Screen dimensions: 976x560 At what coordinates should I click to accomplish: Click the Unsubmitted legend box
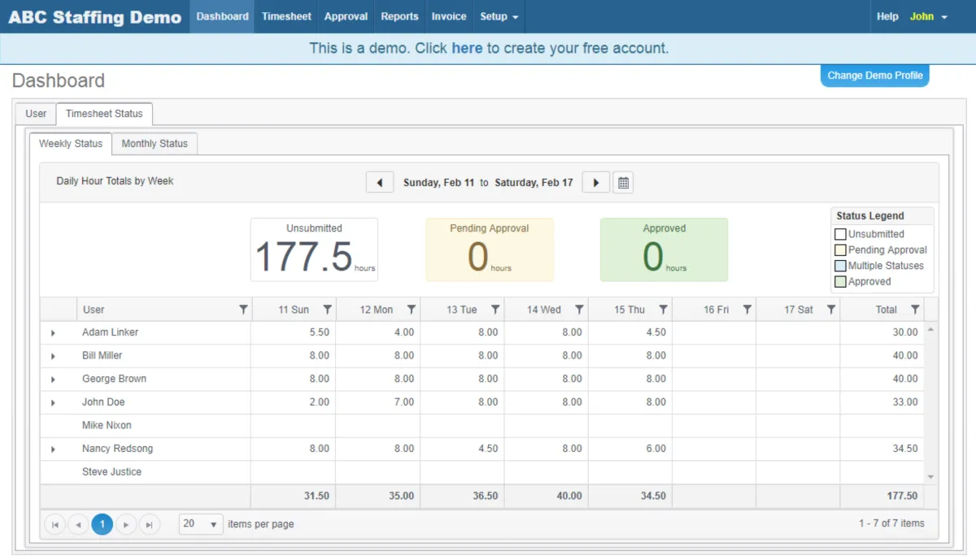click(841, 234)
